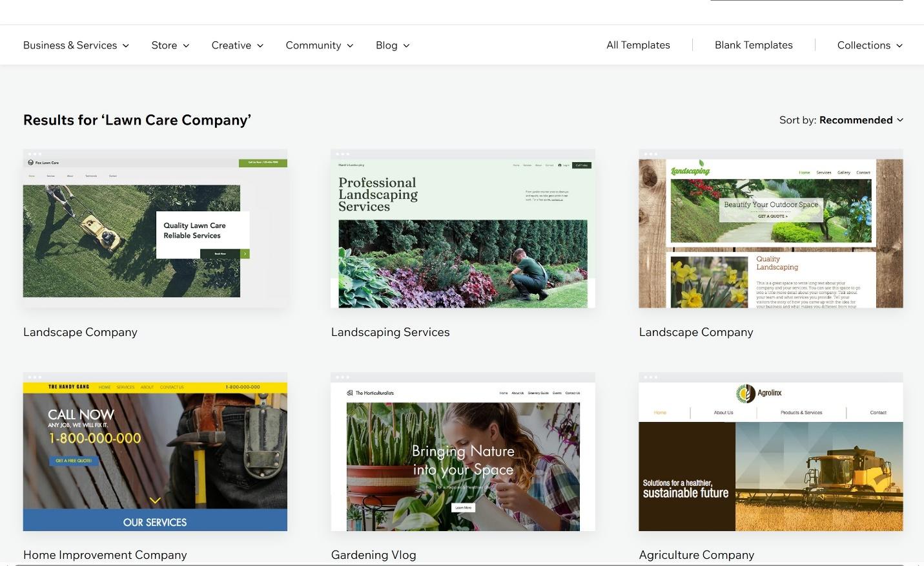Expand the Community navigation dropdown
The height and width of the screenshot is (566, 924).
coord(319,45)
